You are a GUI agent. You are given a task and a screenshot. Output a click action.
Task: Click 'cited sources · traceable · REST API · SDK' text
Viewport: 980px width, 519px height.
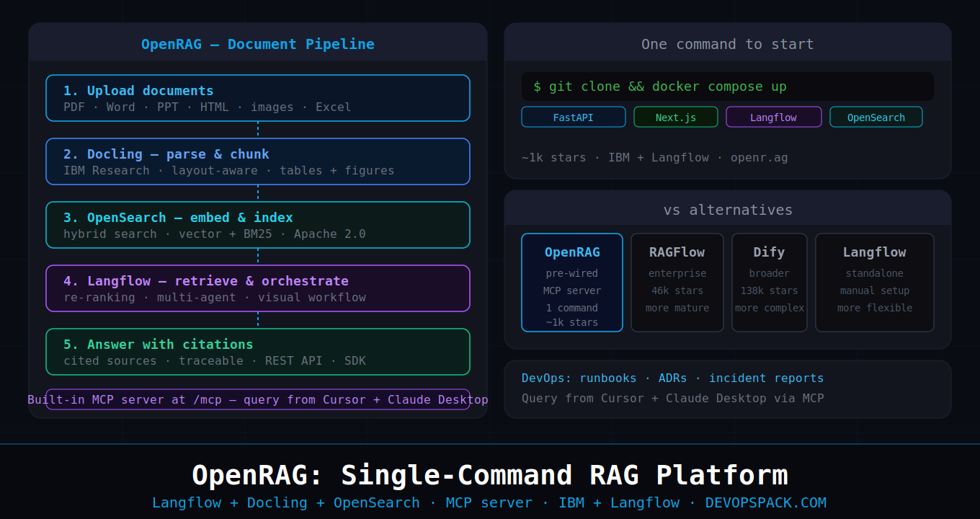[x=215, y=360]
